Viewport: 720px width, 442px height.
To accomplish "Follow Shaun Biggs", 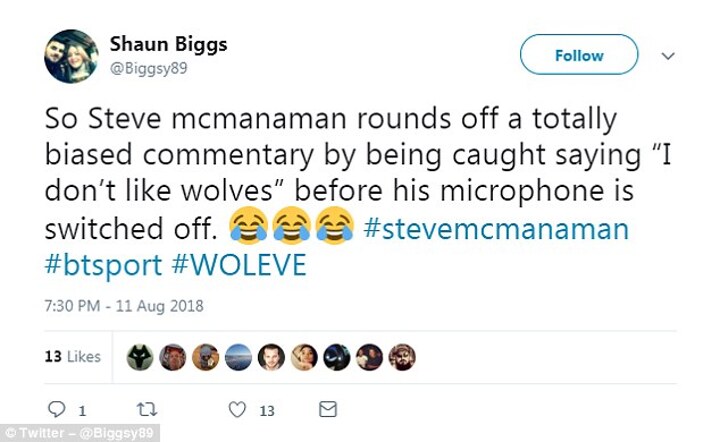I will point(579,55).
